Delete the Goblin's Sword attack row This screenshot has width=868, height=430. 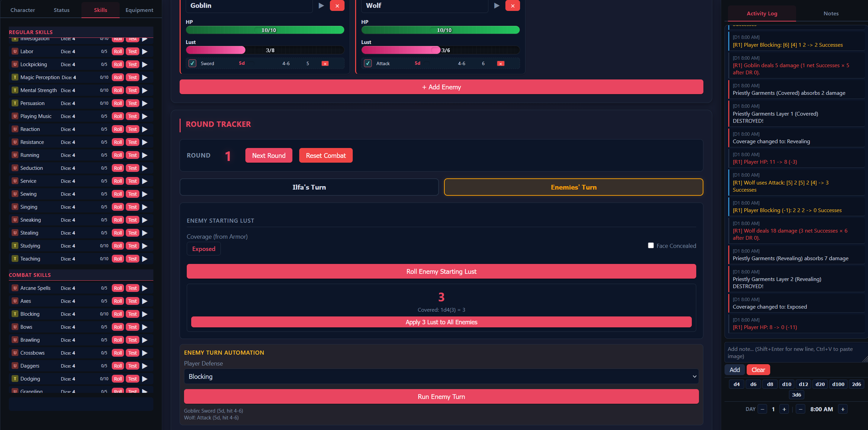click(325, 63)
